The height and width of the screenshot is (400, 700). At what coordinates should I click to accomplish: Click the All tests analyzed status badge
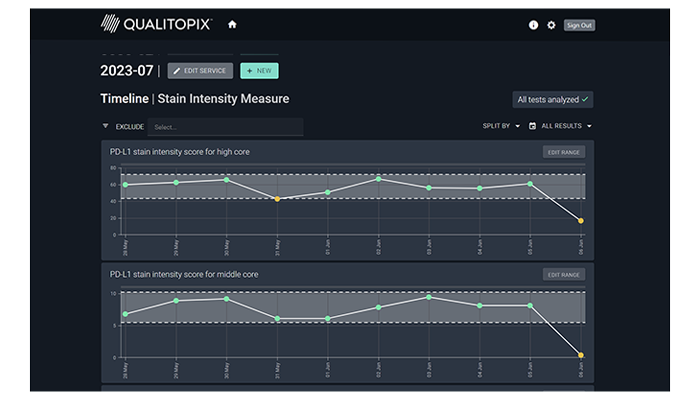pos(552,99)
